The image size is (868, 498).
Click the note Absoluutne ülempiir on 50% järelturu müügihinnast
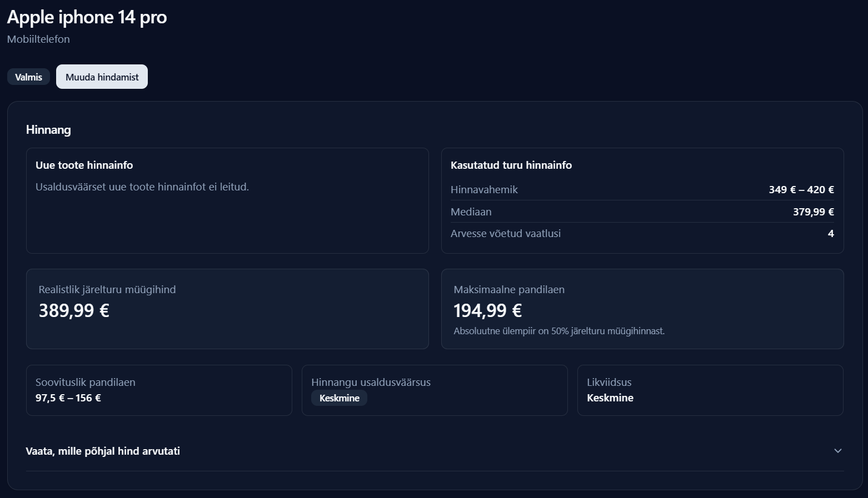(559, 331)
